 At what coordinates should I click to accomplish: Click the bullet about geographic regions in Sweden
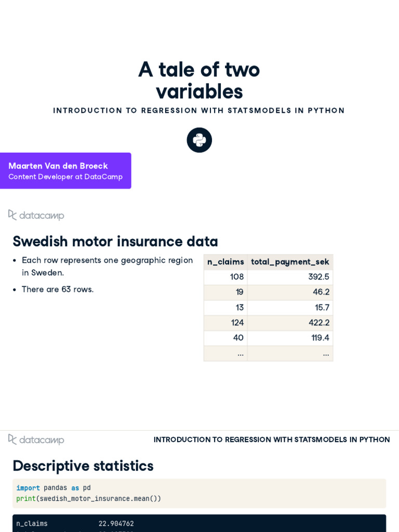107,266
